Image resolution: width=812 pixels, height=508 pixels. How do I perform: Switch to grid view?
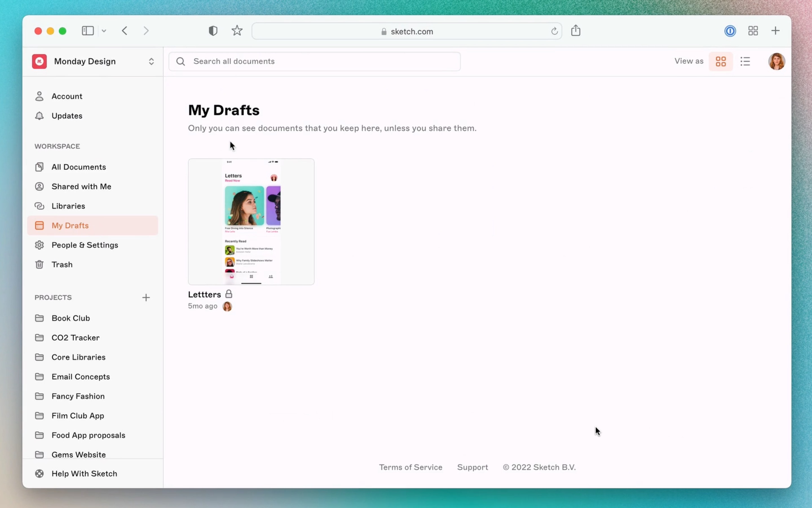click(721, 62)
